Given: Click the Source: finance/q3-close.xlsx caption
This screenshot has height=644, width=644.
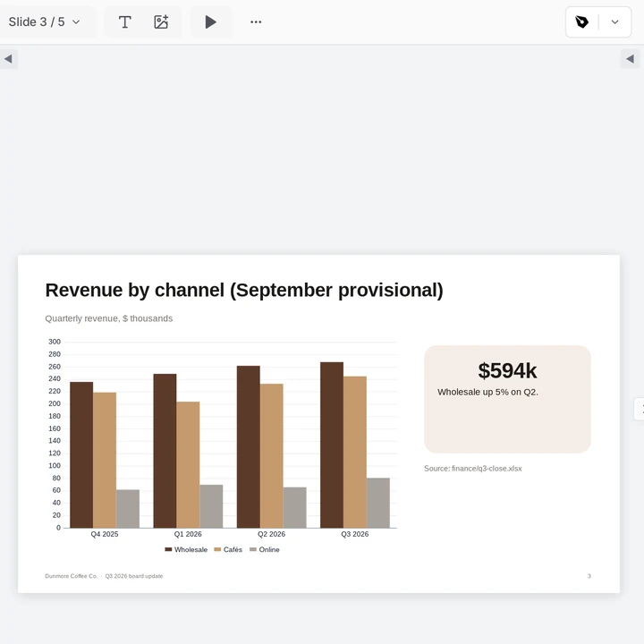Looking at the screenshot, I should pyautogui.click(x=473, y=468).
